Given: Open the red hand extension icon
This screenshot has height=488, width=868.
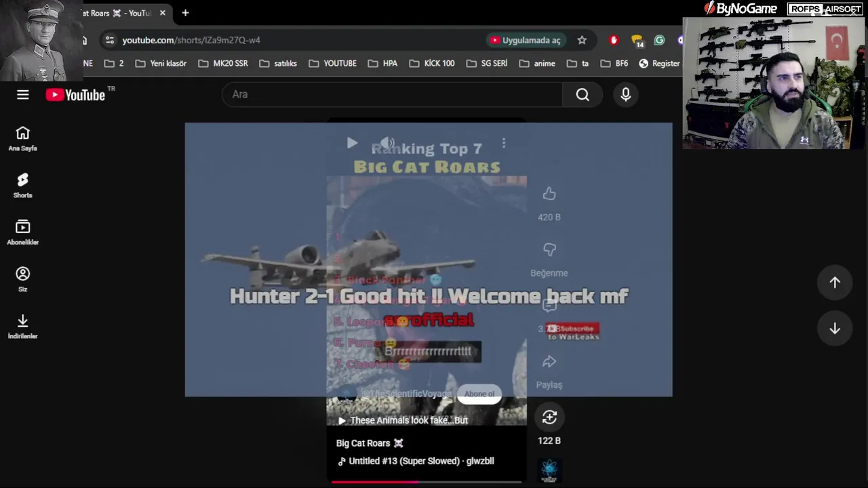Looking at the screenshot, I should coord(614,40).
